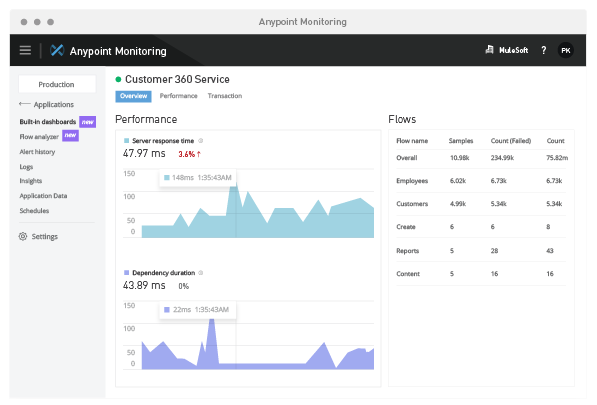Click the Anypoint Monitoring logo icon
597x405 pixels.
coord(57,50)
